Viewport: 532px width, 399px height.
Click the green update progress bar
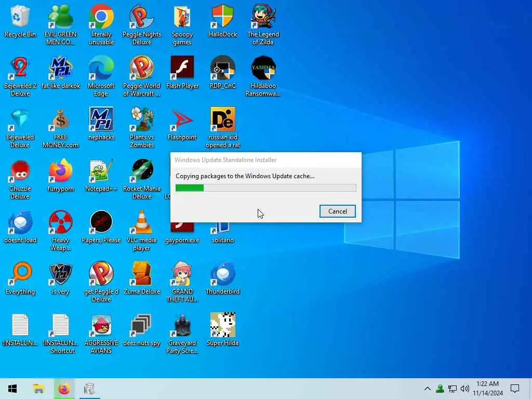coord(265,188)
